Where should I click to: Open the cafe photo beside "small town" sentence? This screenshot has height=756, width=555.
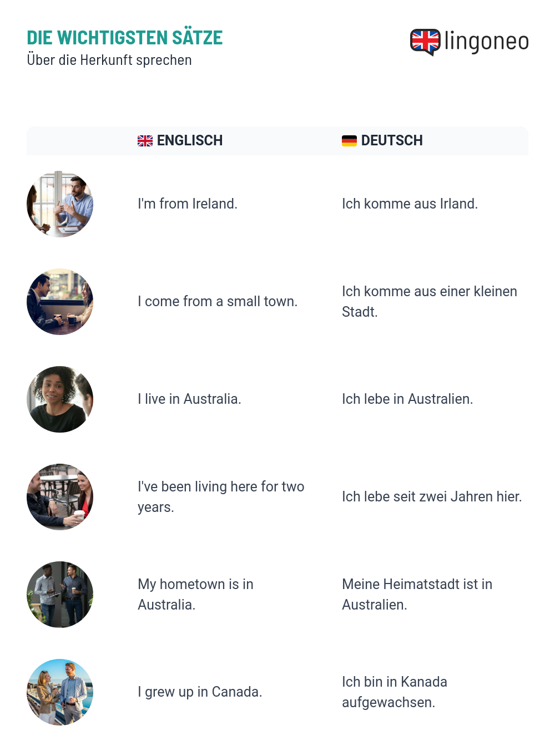pyautogui.click(x=60, y=302)
